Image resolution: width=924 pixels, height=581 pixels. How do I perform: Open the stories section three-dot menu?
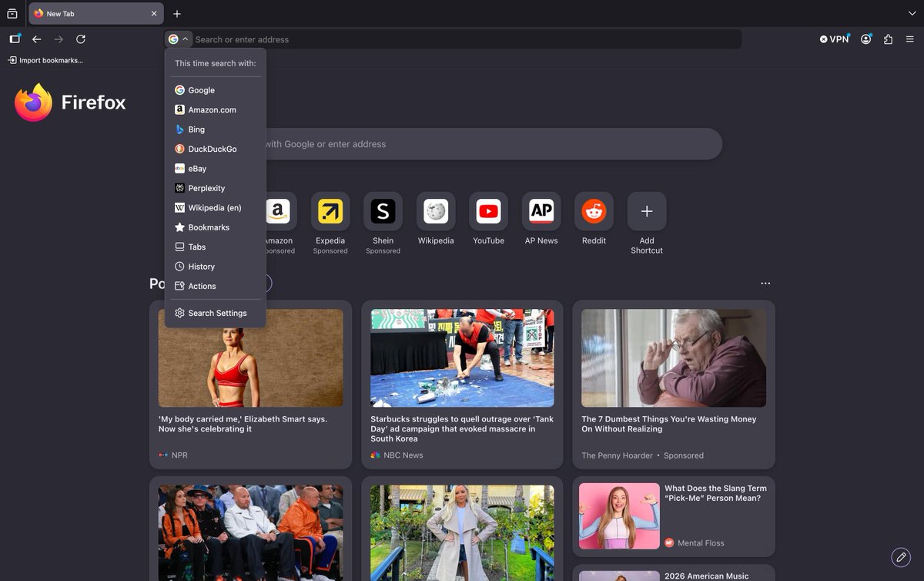click(765, 284)
